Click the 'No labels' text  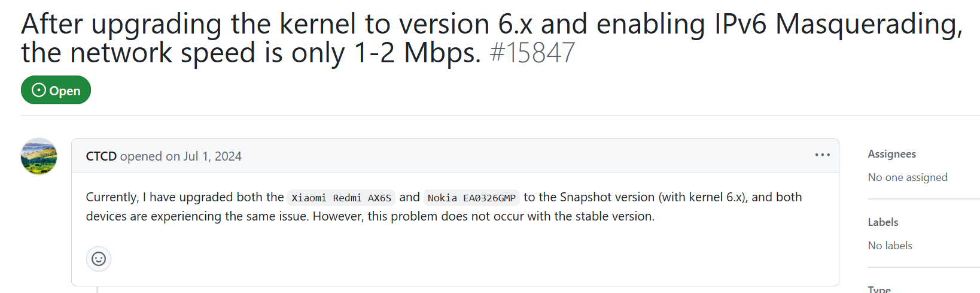[890, 246]
